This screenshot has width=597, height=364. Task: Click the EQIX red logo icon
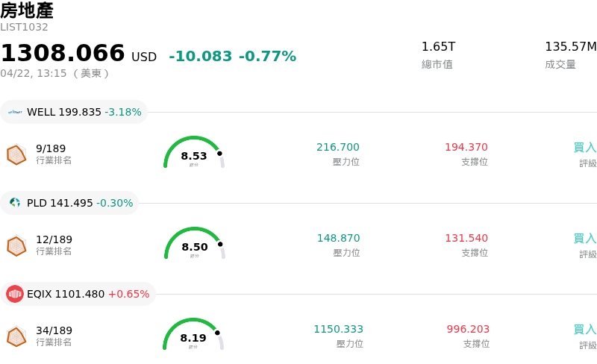coord(16,294)
